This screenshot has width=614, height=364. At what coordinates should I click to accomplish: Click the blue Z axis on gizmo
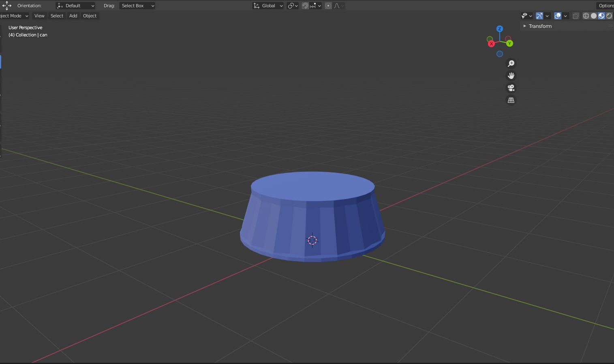click(x=500, y=29)
